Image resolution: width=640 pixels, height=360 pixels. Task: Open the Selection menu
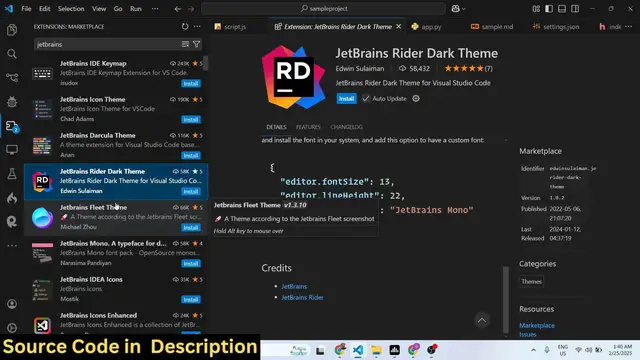click(x=71, y=9)
